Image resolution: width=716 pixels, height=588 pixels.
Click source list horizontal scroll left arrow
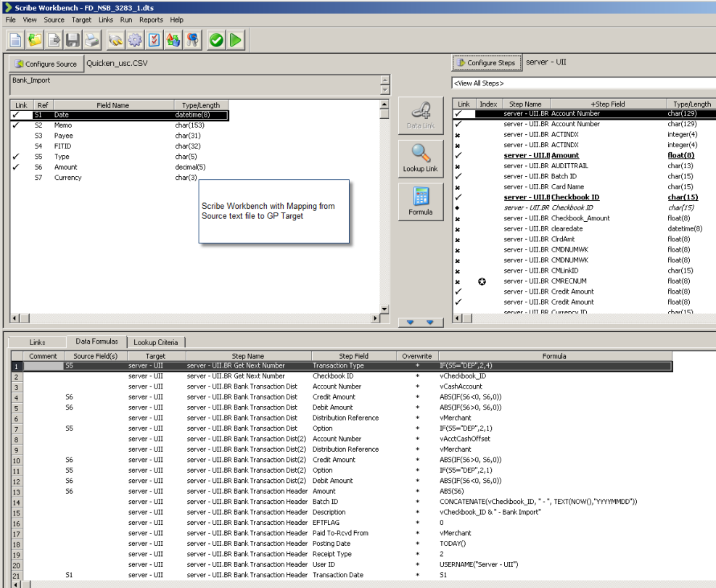click(15, 318)
